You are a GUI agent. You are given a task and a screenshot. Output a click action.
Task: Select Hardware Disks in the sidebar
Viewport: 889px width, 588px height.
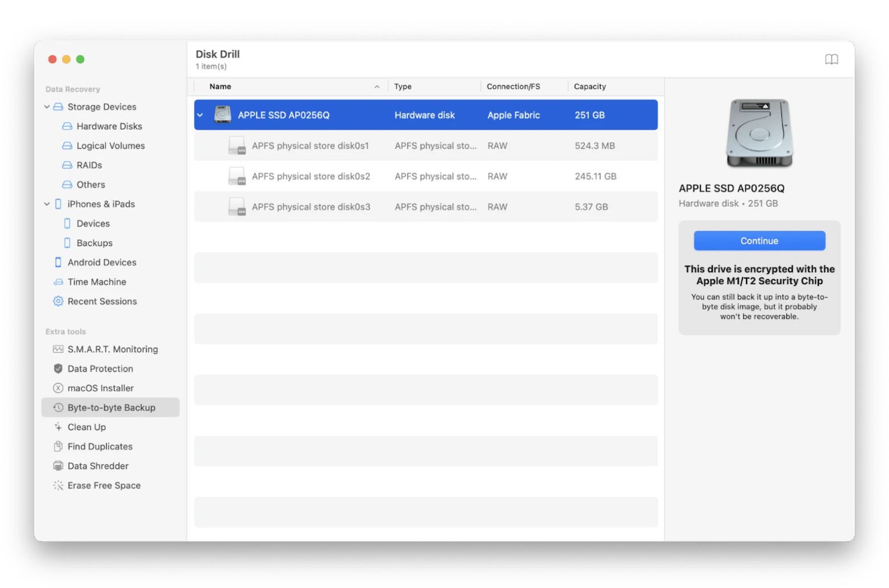109,126
